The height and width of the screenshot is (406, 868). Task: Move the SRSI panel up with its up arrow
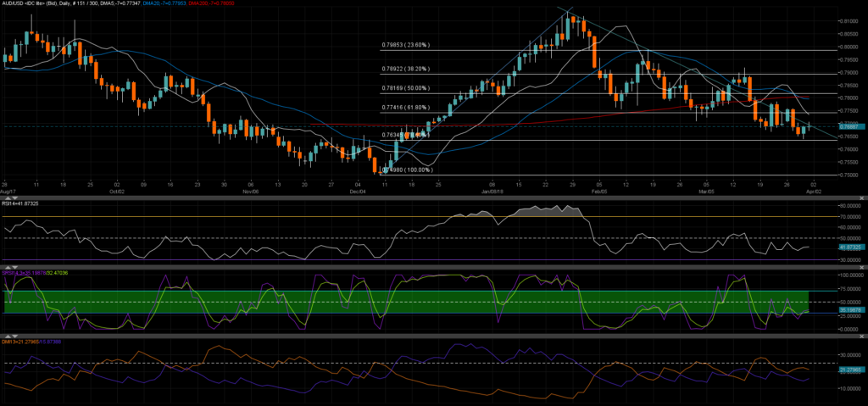click(8, 267)
